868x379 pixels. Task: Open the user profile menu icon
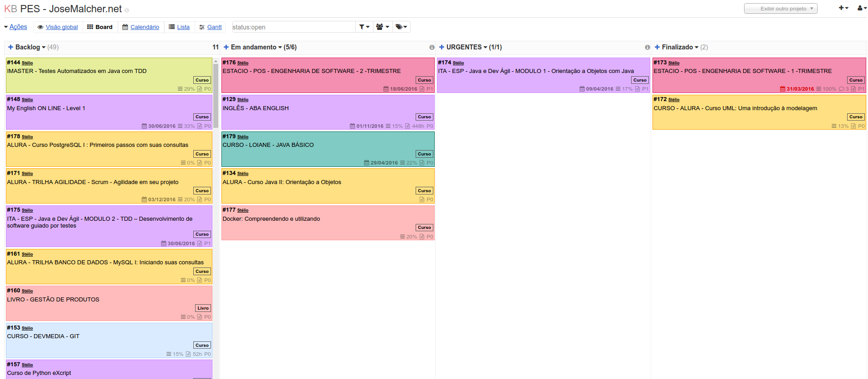(862, 8)
